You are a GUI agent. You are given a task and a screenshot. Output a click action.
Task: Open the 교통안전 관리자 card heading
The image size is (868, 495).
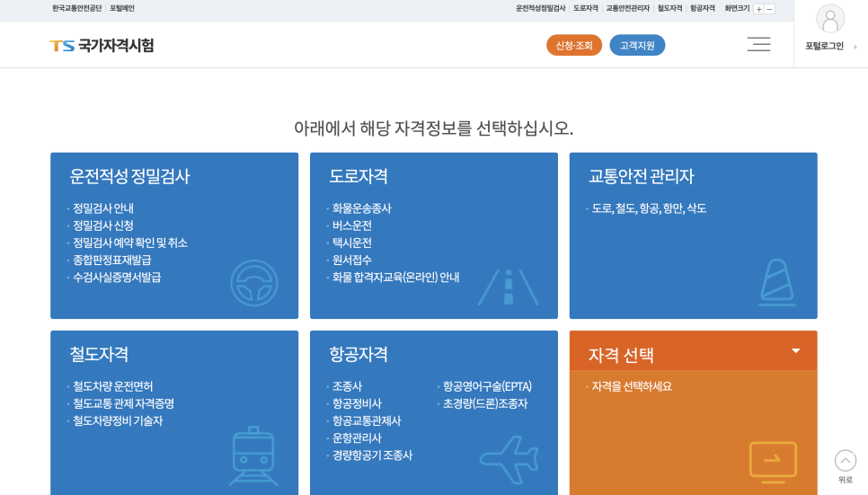[641, 176]
